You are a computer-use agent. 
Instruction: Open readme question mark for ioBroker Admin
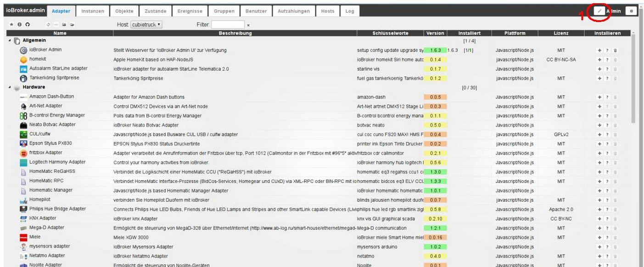pyautogui.click(x=607, y=50)
